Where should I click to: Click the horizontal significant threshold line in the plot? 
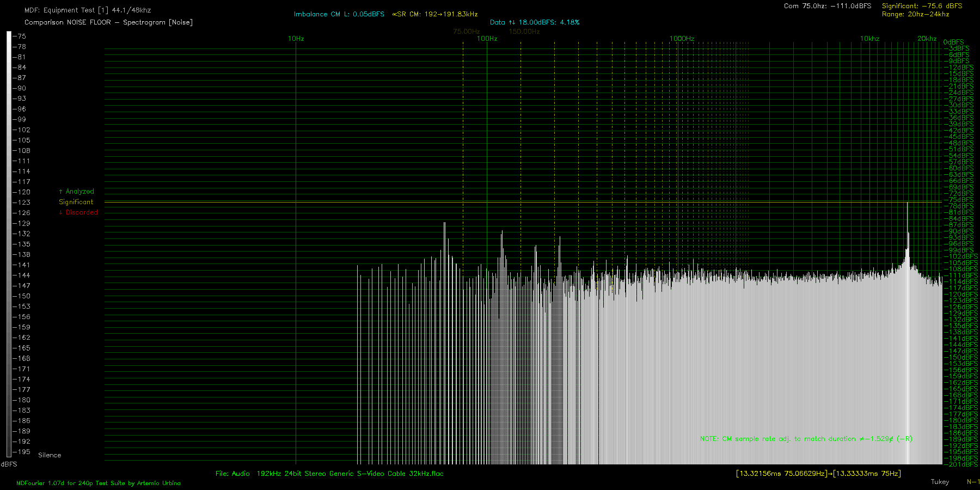(x=523, y=202)
